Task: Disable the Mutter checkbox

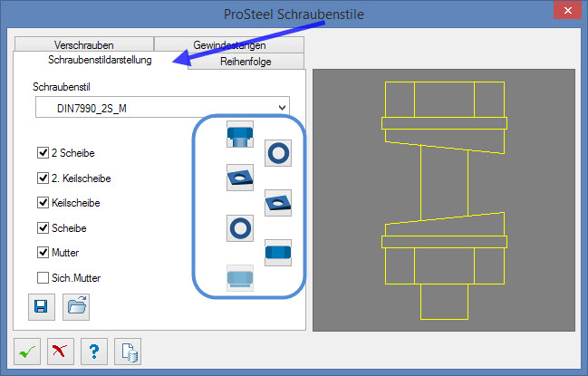Action: click(x=43, y=252)
